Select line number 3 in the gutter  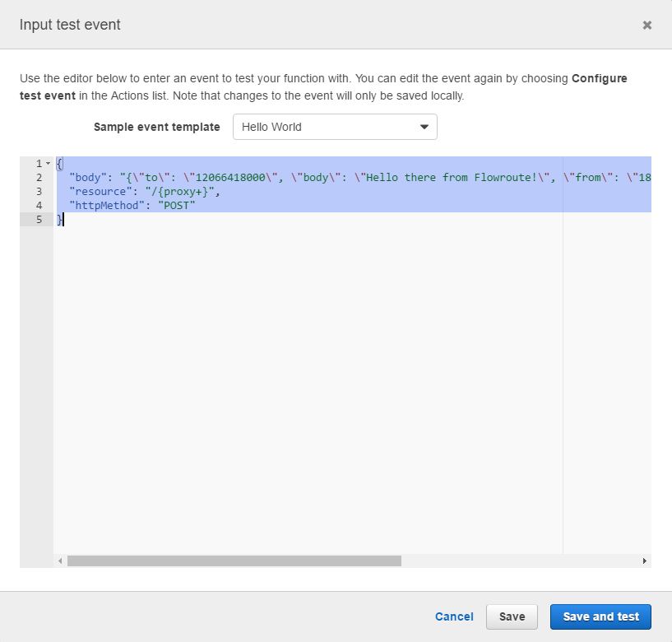click(x=38, y=192)
